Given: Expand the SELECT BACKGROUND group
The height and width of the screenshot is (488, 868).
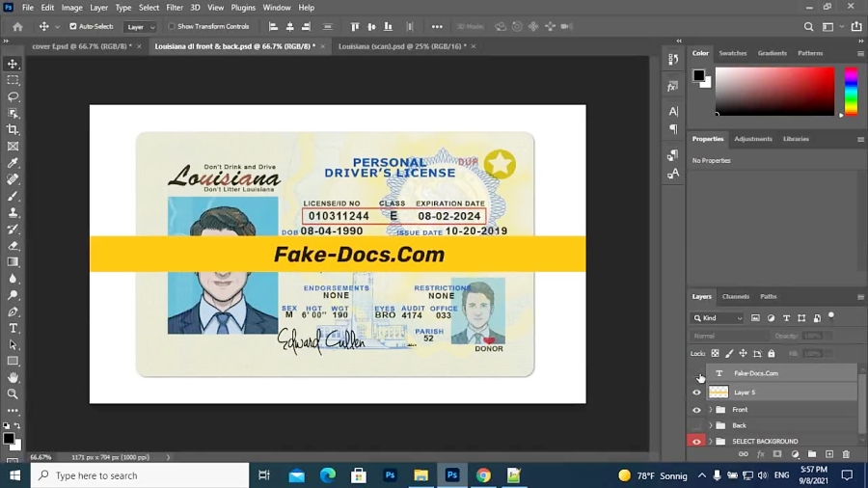Looking at the screenshot, I should tap(711, 442).
